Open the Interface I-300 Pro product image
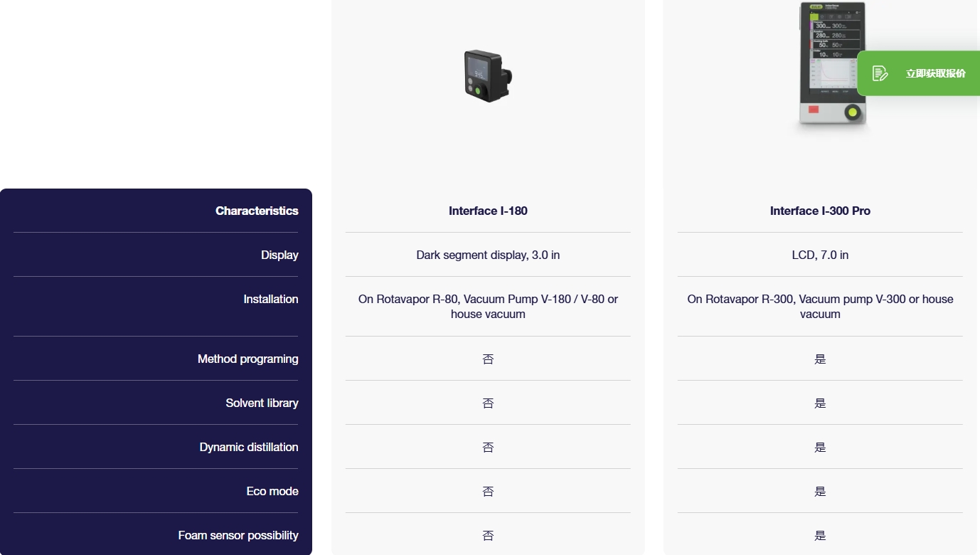This screenshot has height=555, width=980. pos(831,66)
